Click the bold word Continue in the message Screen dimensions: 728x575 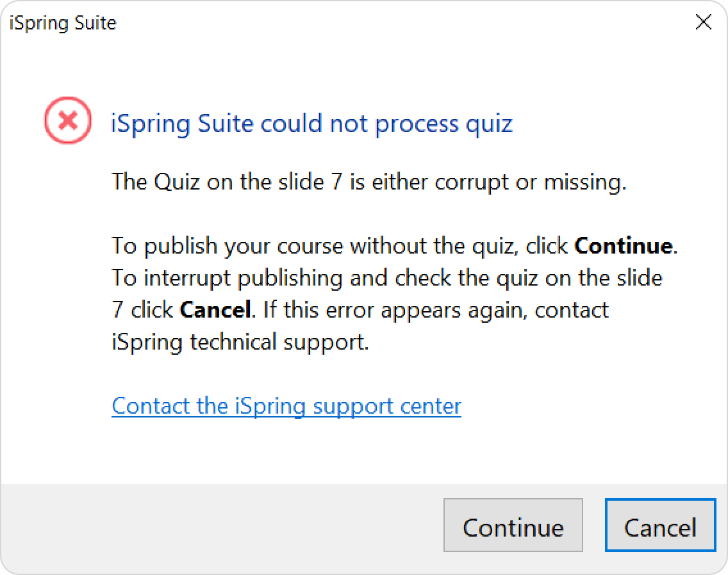coord(624,245)
